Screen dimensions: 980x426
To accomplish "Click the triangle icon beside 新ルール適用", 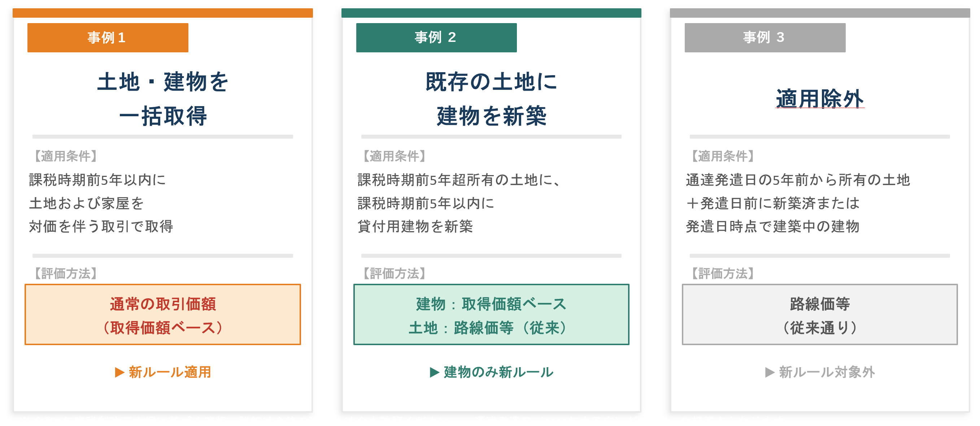I will click(119, 372).
